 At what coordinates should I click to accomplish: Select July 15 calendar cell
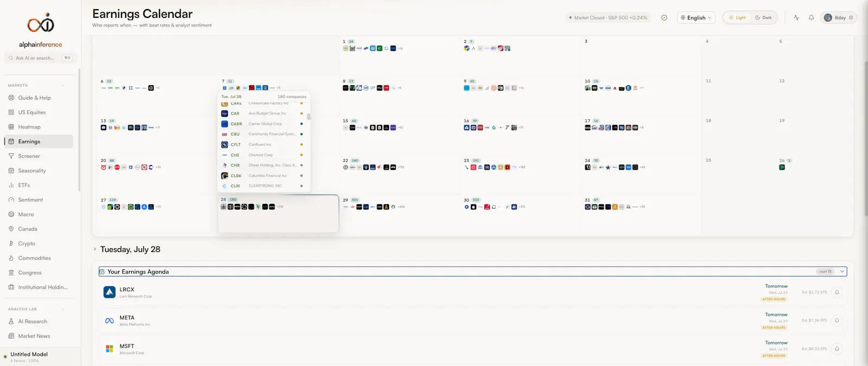click(x=400, y=135)
